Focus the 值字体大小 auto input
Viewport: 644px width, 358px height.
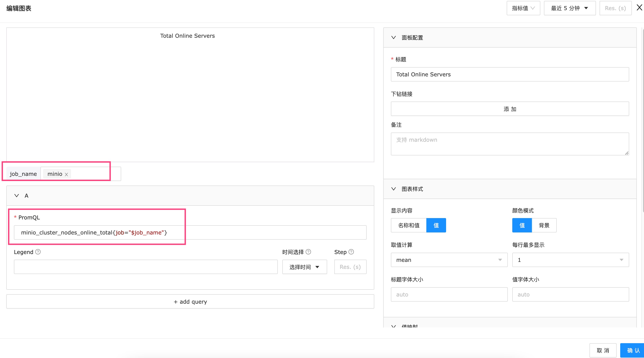click(570, 294)
